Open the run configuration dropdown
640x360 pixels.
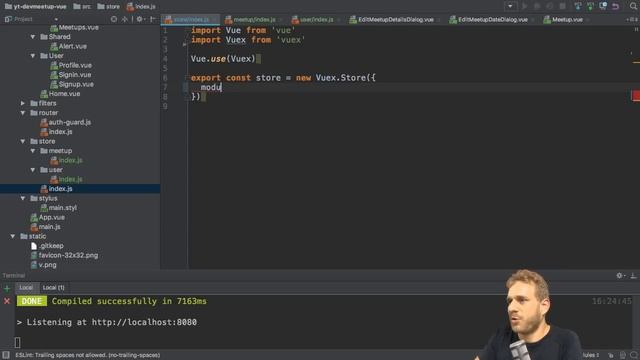tap(510, 6)
